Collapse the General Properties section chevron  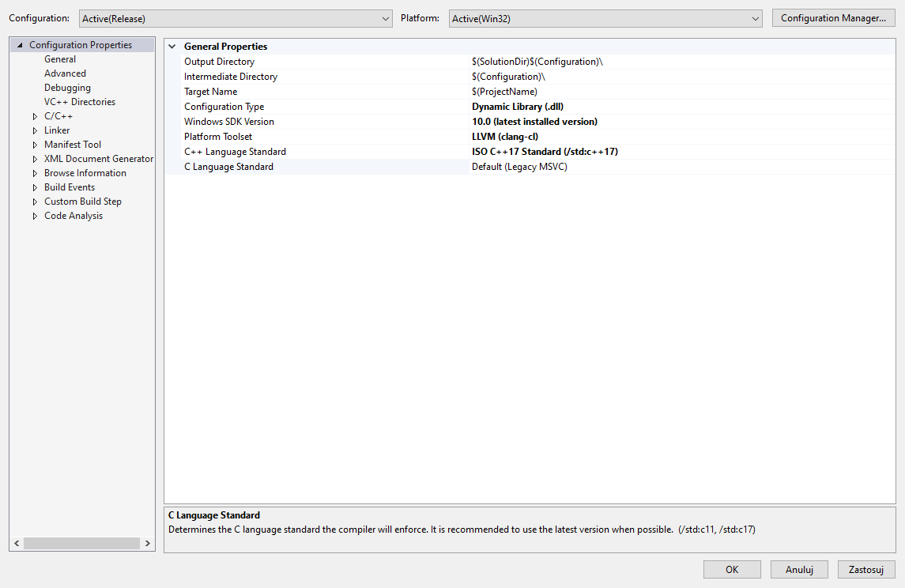(172, 47)
